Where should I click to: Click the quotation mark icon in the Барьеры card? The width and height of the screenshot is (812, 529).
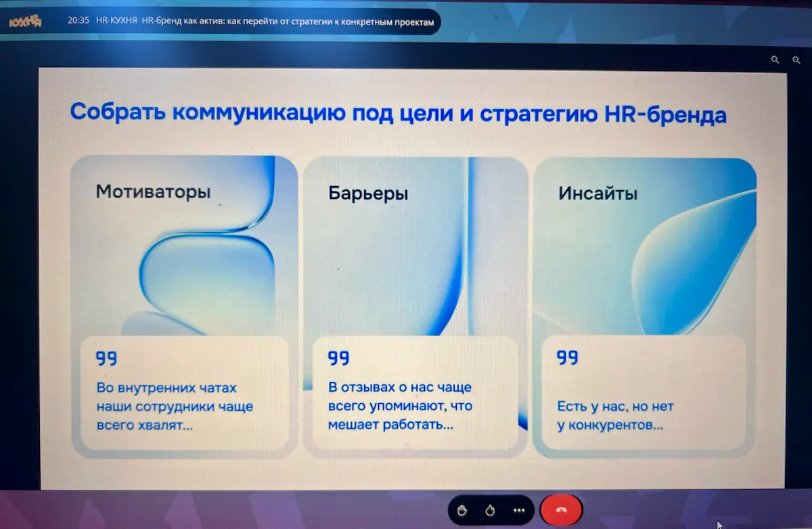338,358
